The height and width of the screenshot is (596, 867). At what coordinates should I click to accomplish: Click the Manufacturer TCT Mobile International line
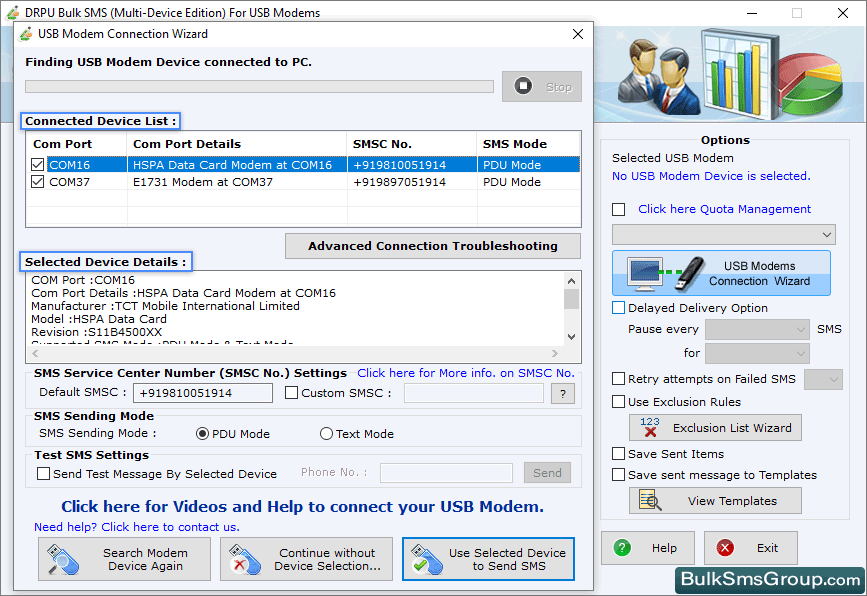[x=165, y=306]
